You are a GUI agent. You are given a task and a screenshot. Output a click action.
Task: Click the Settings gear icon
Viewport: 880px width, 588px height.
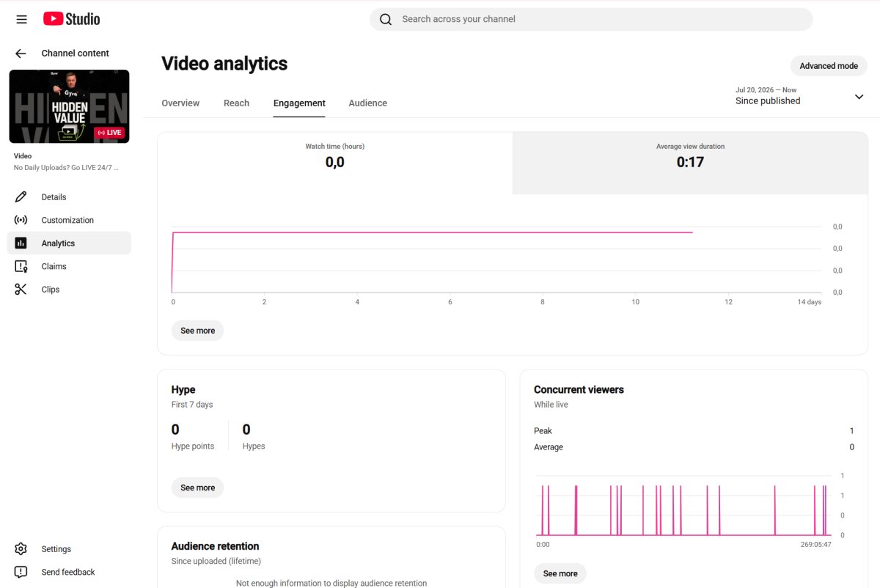tap(21, 549)
